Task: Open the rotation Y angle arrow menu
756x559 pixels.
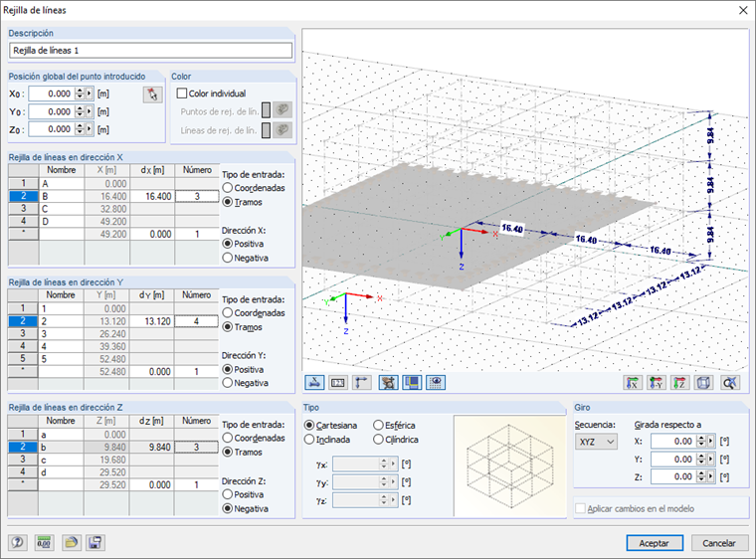Action: point(710,459)
